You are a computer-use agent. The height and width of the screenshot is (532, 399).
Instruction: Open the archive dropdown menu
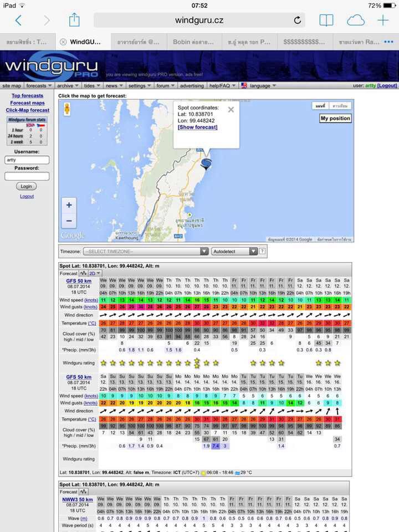point(68,86)
